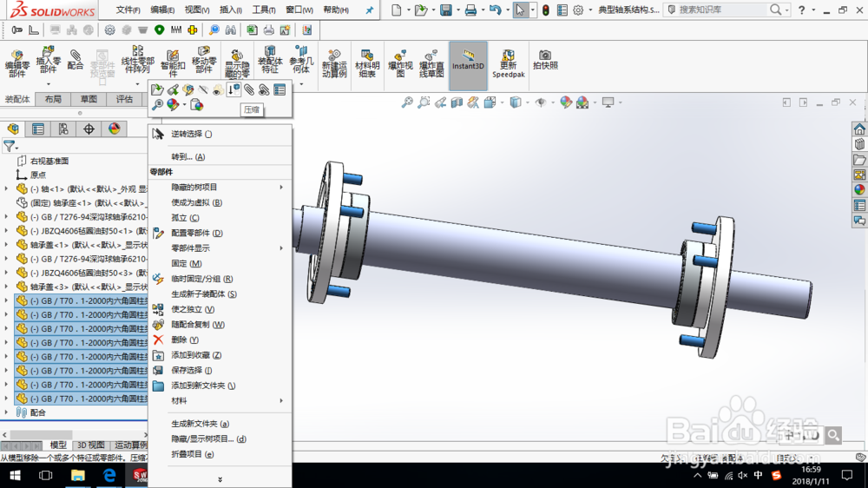Open component properties list icon in context toolbar
The height and width of the screenshot is (488, 868).
[279, 89]
